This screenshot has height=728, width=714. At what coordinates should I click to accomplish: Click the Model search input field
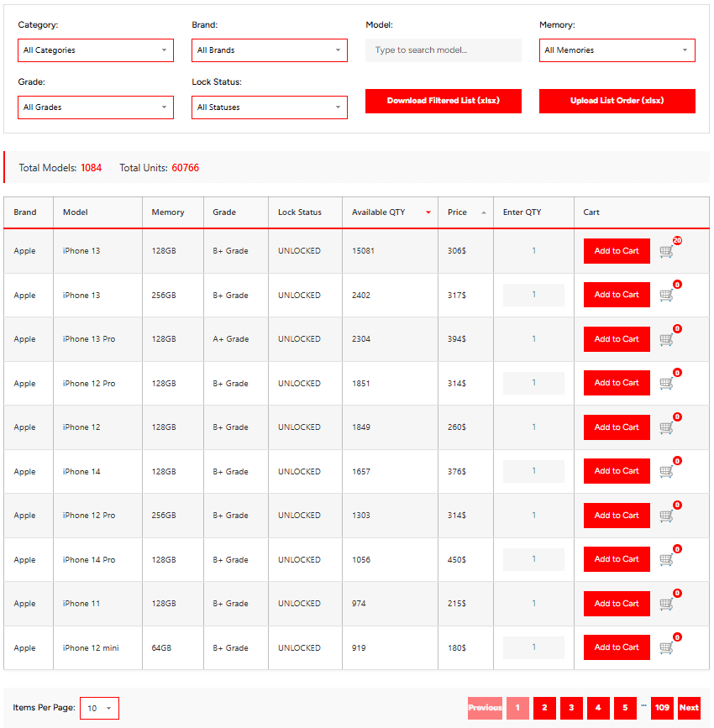pos(444,50)
